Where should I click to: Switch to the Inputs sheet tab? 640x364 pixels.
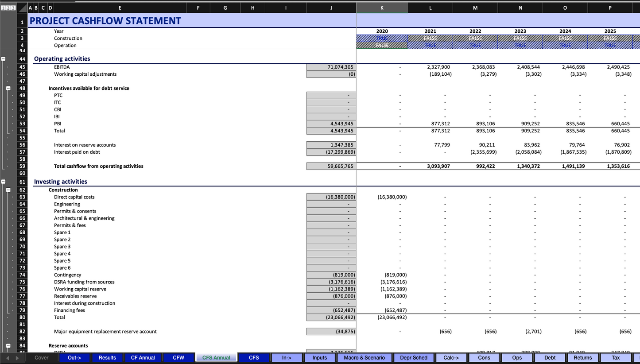[x=319, y=358]
